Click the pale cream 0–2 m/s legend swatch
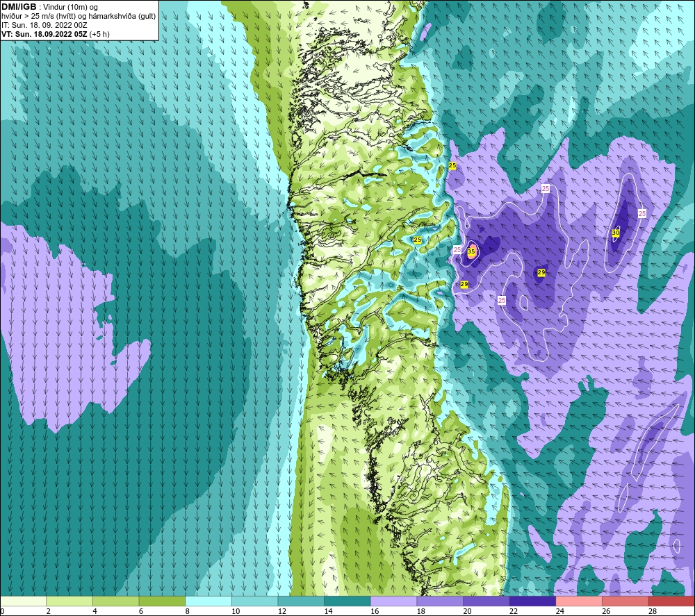 coord(23,601)
